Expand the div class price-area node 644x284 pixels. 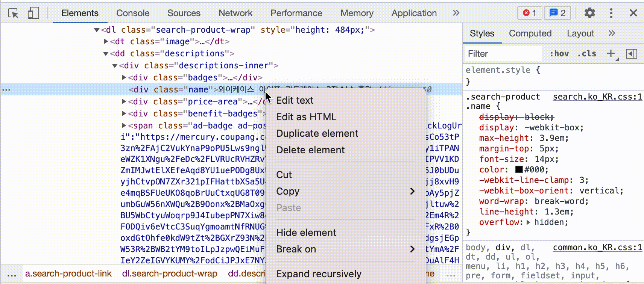point(124,101)
